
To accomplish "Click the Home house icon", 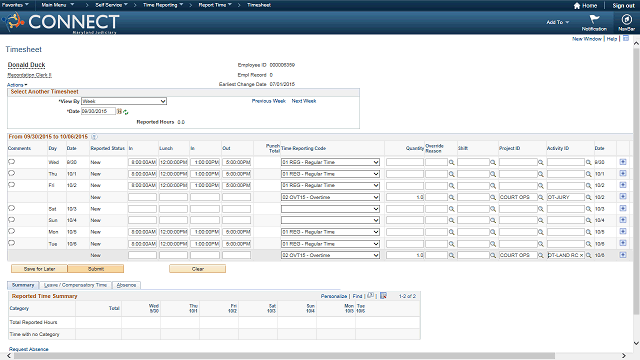I will pos(577,6).
